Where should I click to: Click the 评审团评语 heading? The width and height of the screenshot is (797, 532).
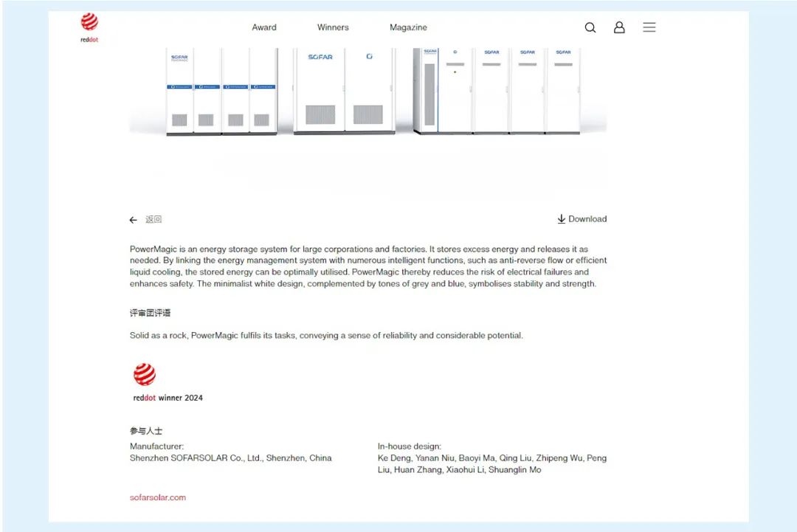point(150,313)
